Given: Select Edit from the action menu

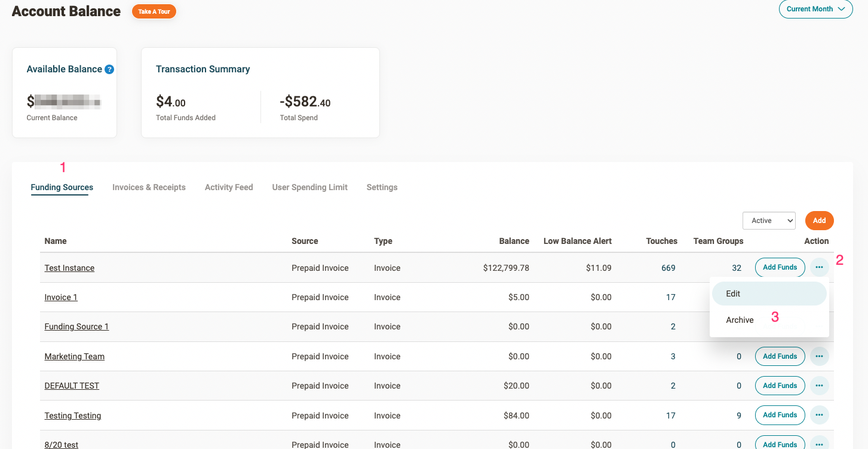Looking at the screenshot, I should 733,294.
